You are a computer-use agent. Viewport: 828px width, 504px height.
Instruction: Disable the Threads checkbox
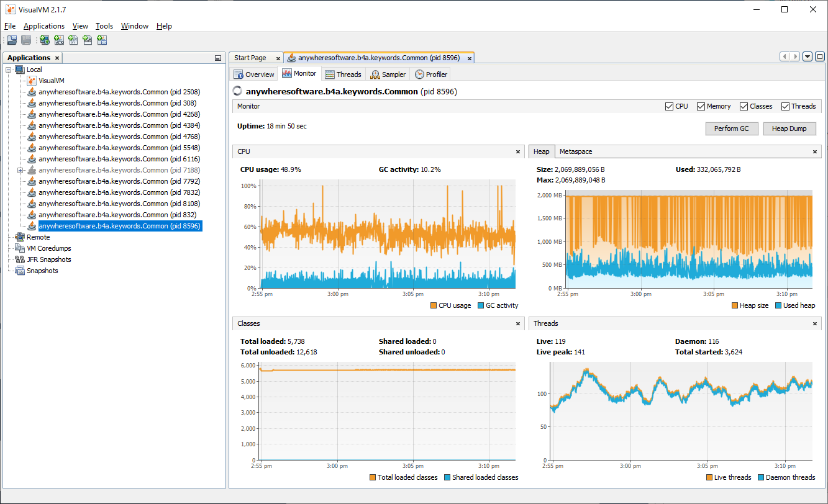[x=785, y=106]
